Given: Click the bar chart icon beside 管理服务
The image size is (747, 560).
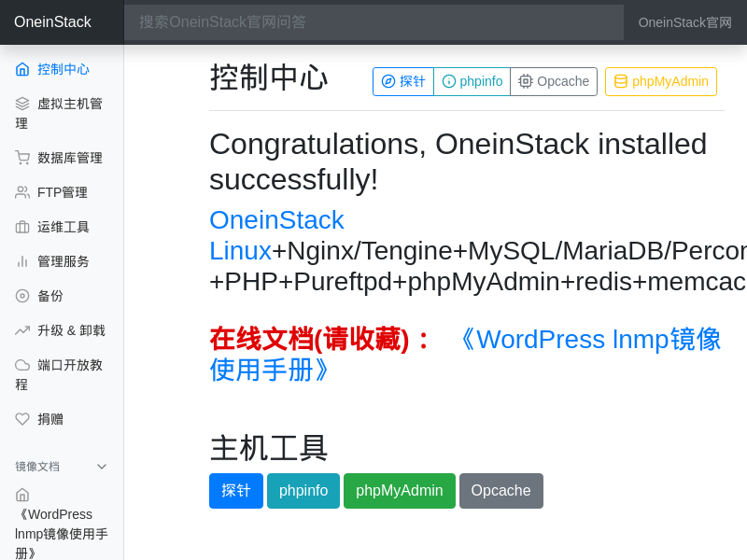Looking at the screenshot, I should pyautogui.click(x=22, y=261).
